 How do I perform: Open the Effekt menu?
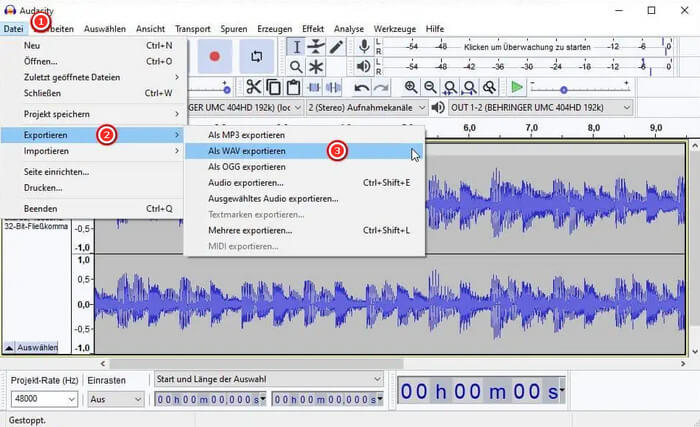tap(313, 29)
